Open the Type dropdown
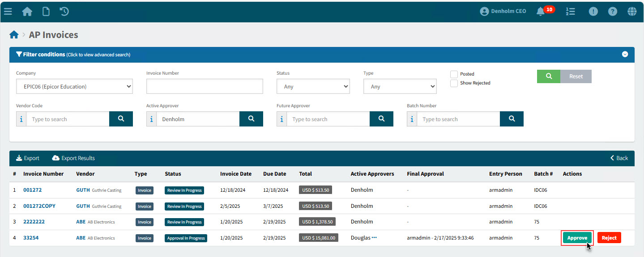Image resolution: width=644 pixels, height=257 pixels. [400, 87]
